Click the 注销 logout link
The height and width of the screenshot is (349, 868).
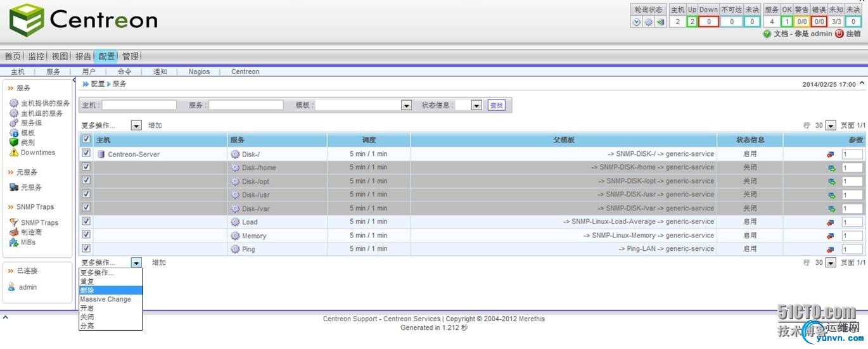click(x=853, y=34)
